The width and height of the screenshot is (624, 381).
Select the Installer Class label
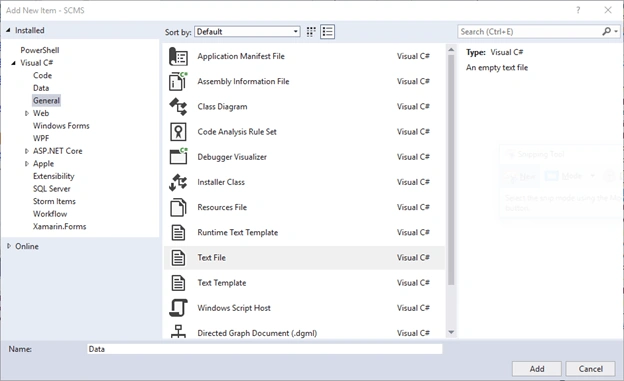tap(221, 182)
